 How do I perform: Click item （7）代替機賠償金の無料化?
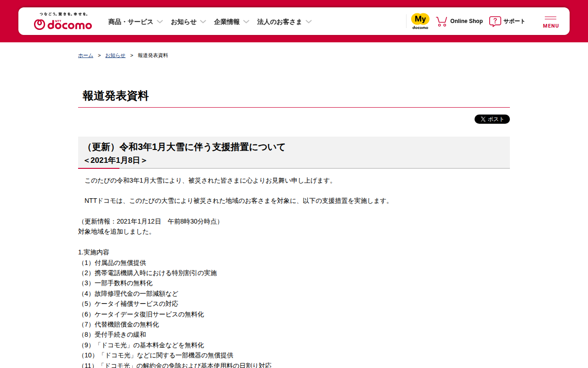click(x=119, y=324)
